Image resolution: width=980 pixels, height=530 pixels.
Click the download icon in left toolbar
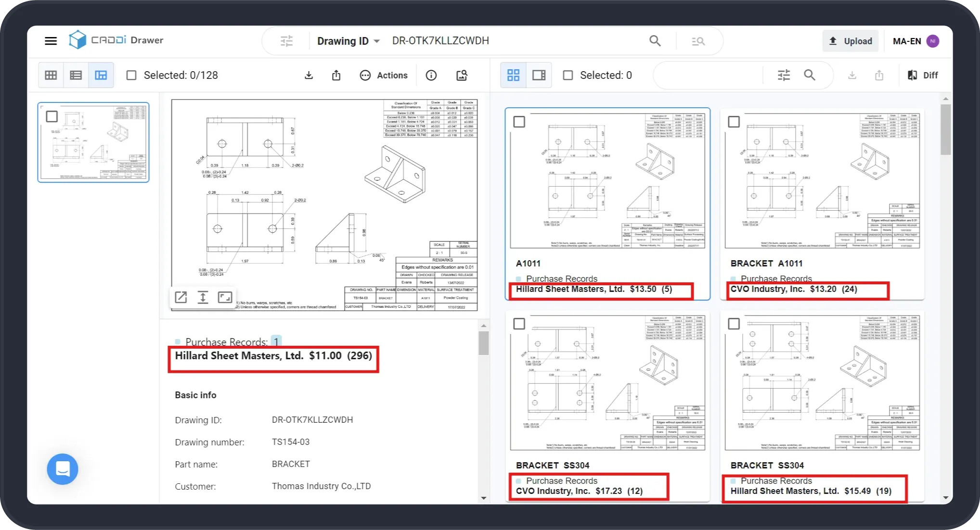point(309,75)
